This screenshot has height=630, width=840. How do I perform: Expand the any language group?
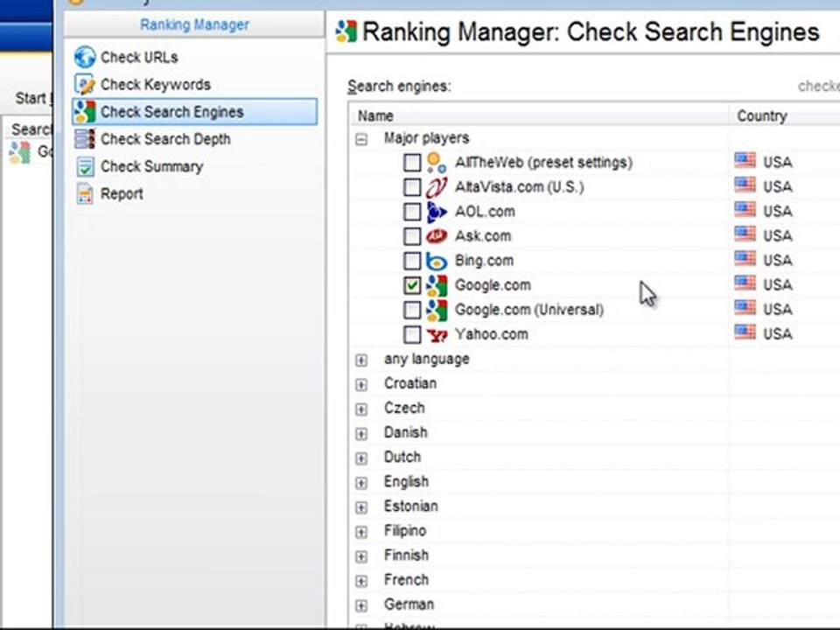point(361,360)
